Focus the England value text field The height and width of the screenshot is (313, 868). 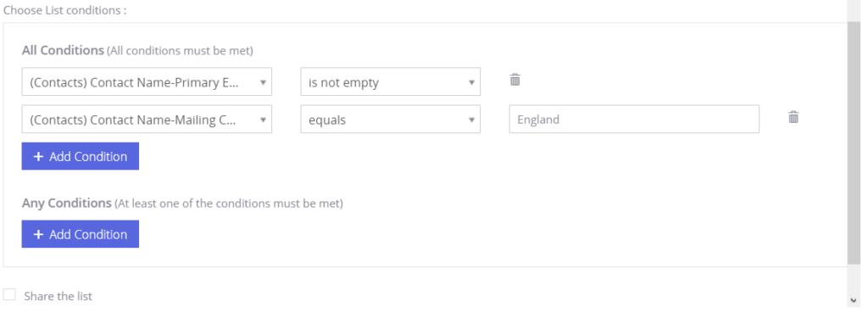634,119
